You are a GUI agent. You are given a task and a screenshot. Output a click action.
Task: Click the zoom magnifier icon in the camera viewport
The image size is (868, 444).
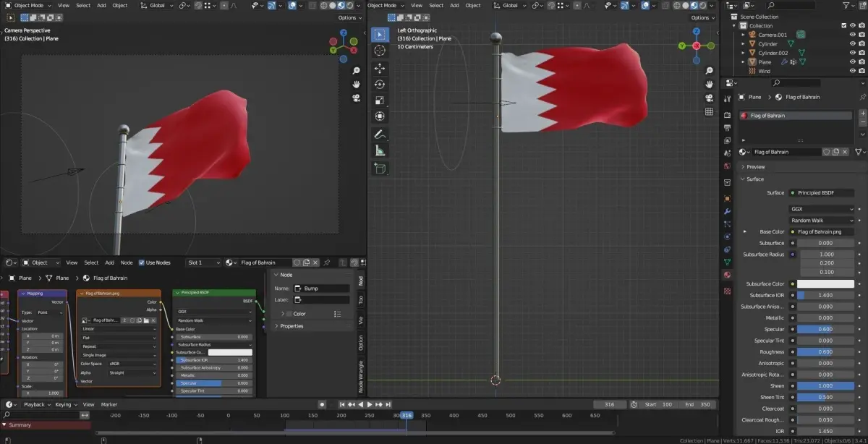click(357, 71)
